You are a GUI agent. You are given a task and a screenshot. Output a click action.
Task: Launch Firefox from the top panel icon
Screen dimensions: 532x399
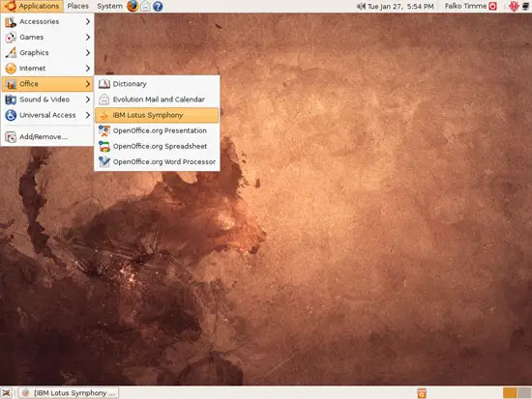[x=133, y=6]
